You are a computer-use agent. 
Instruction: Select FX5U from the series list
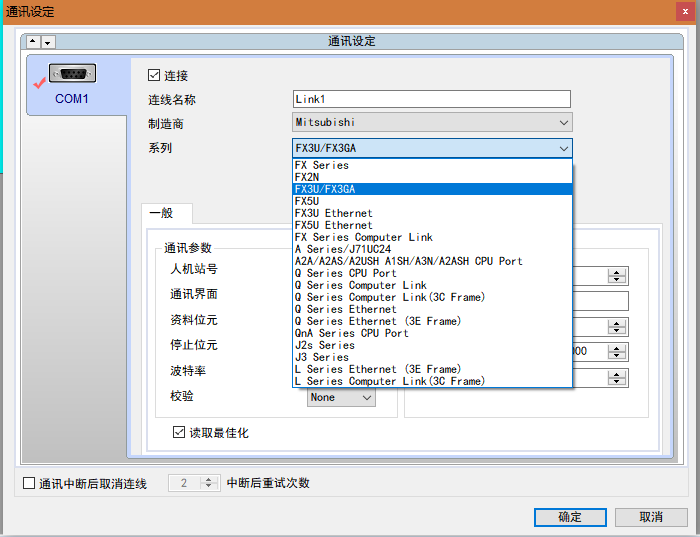306,201
